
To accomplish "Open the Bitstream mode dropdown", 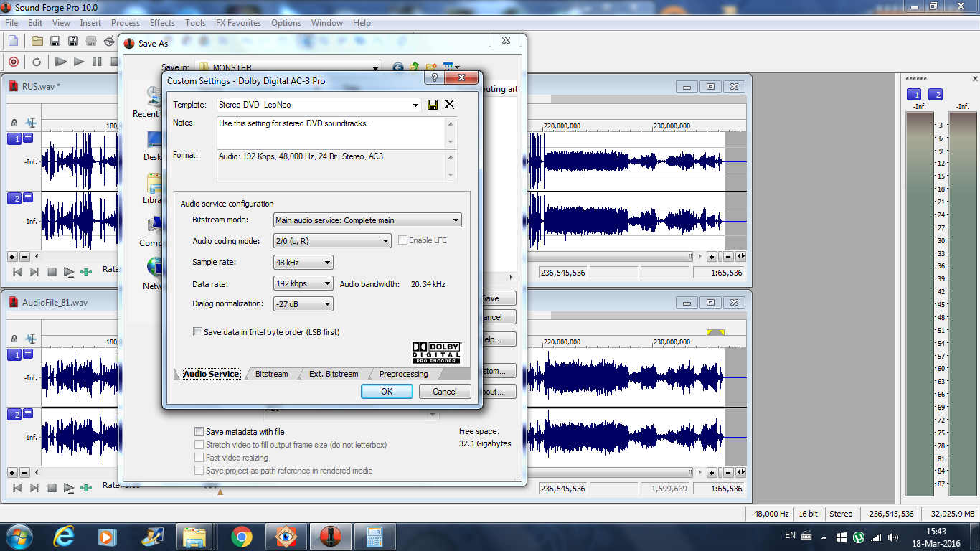I will [x=456, y=220].
